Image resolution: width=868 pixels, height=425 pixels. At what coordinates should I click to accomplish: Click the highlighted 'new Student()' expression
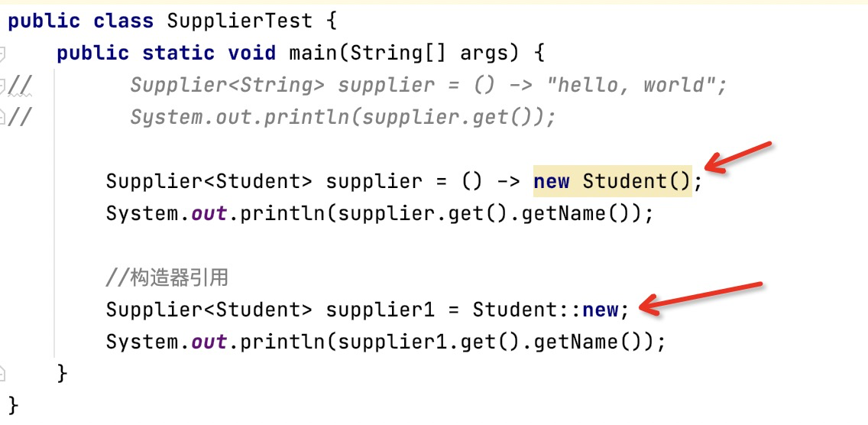pos(612,182)
